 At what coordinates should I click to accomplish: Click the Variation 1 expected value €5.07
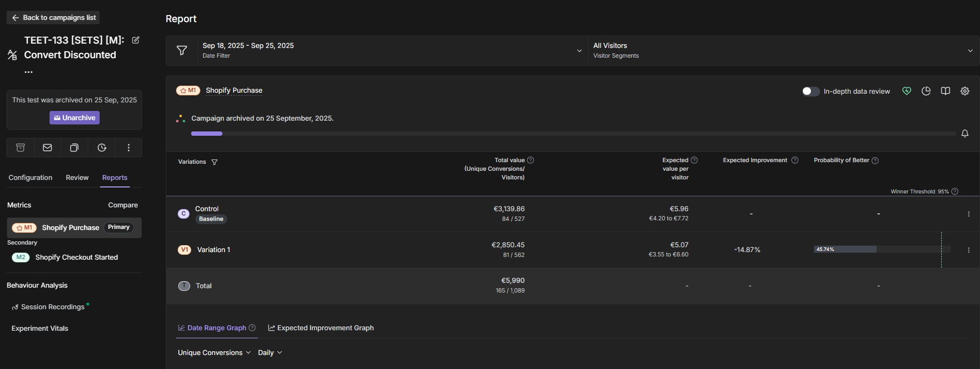(x=679, y=245)
